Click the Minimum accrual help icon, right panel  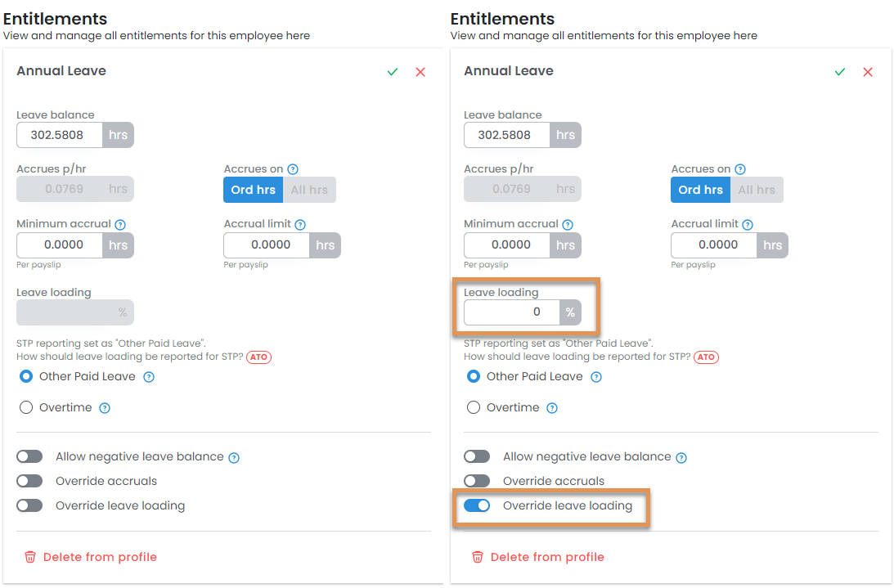click(568, 224)
